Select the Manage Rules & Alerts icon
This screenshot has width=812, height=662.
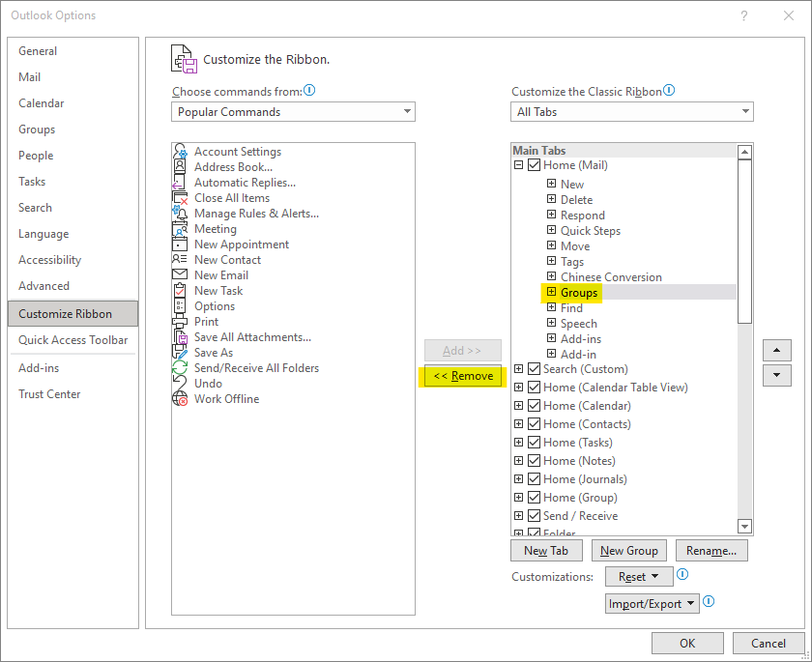tap(180, 214)
